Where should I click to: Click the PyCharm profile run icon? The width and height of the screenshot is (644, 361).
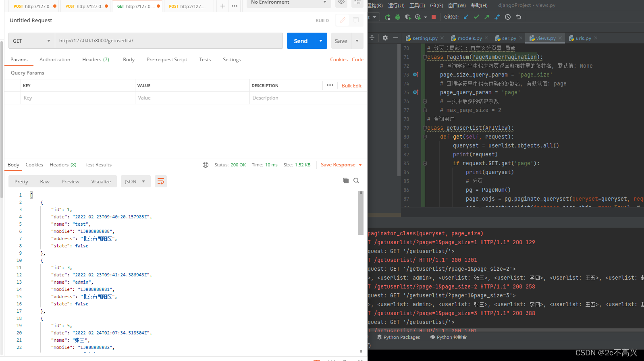click(x=418, y=17)
